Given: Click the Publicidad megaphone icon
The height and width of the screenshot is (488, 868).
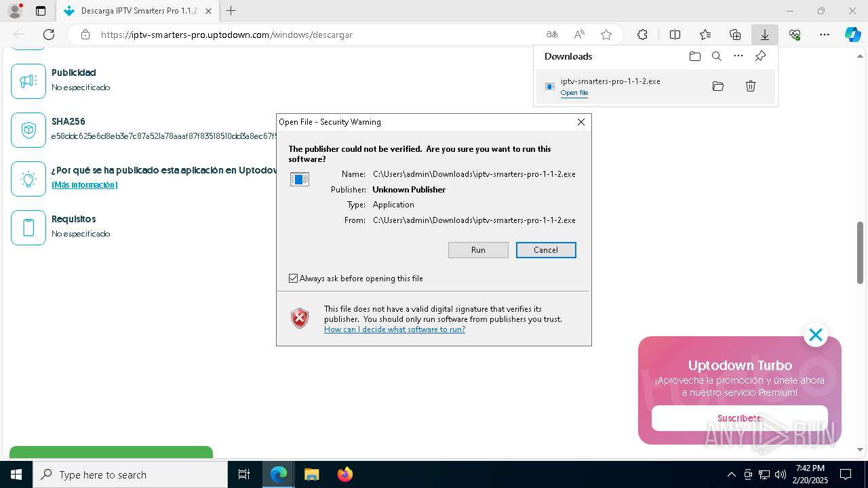Looking at the screenshot, I should 28,81.
